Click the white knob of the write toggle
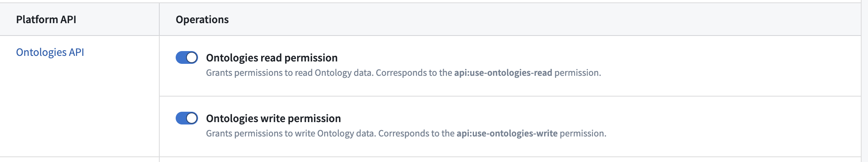This screenshot has height=162, width=868. 192,119
